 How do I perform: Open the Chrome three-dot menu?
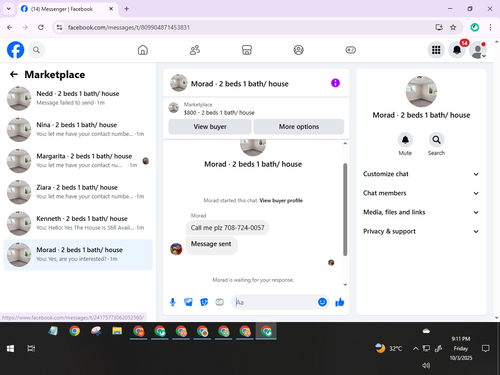click(490, 27)
